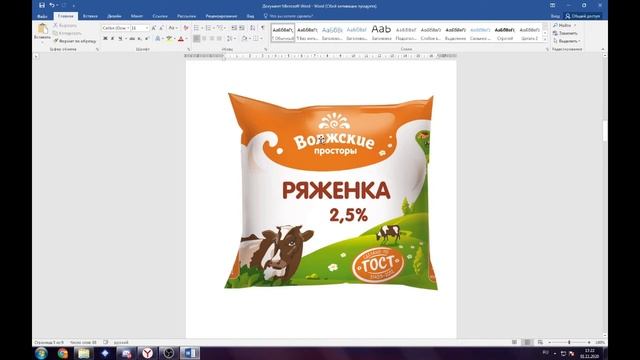Open line spacing options
Viewport: 640px width, 360px height.
[x=230, y=38]
